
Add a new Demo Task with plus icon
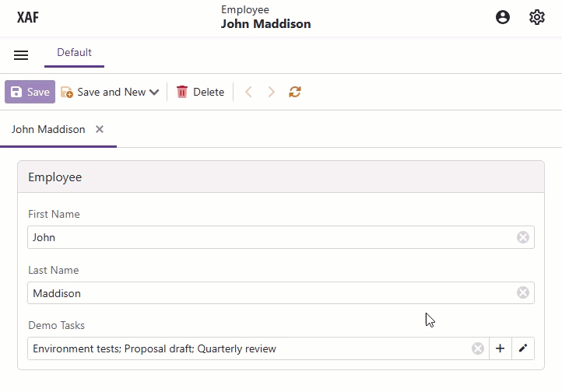click(x=500, y=348)
